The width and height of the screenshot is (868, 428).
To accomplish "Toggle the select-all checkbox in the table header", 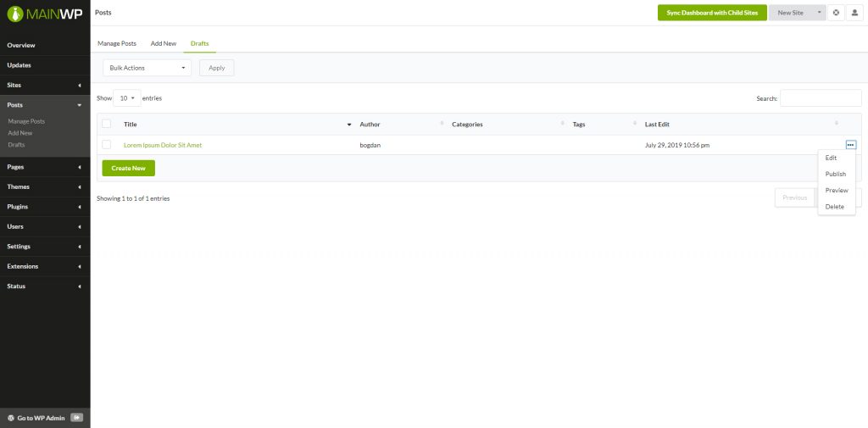I will pos(107,124).
